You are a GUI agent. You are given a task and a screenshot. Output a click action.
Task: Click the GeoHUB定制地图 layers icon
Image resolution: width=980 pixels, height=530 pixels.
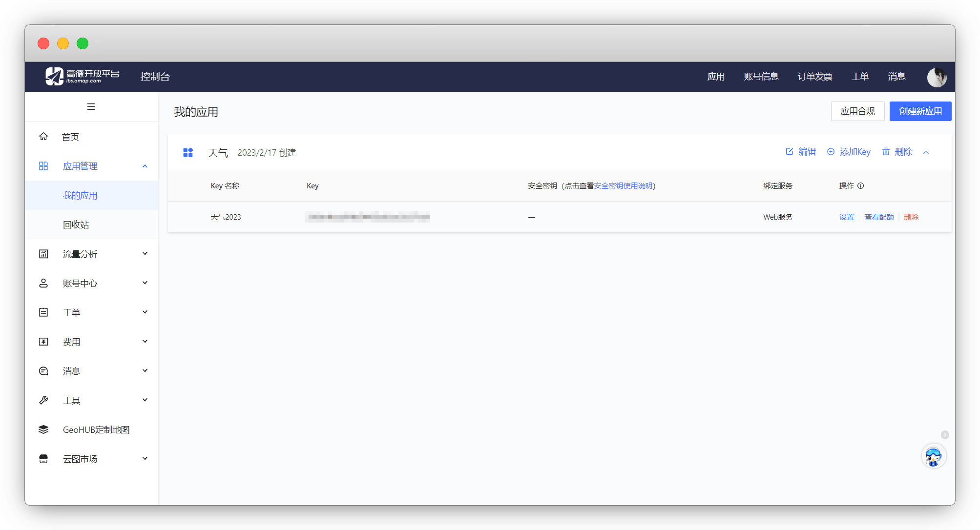click(x=43, y=429)
